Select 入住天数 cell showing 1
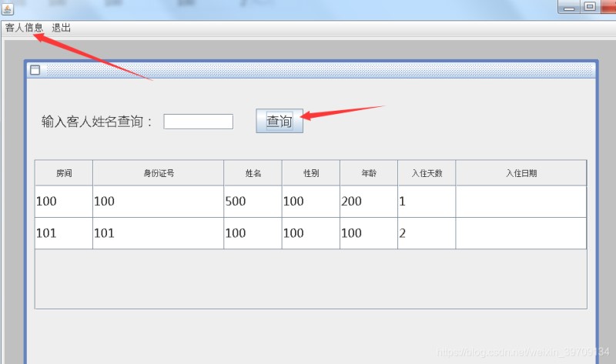The width and height of the screenshot is (616, 364). coord(427,202)
